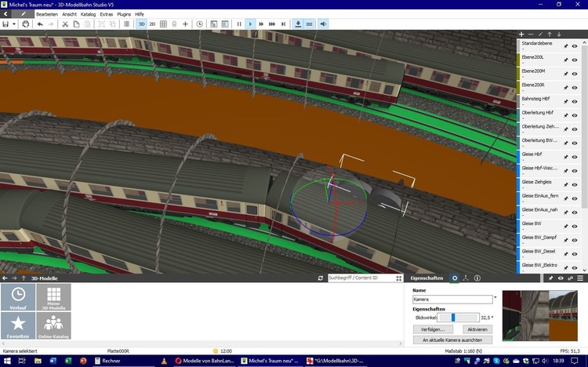Click the save icon in the toolbar
This screenshot has width=588, height=367.
(x=5, y=24)
